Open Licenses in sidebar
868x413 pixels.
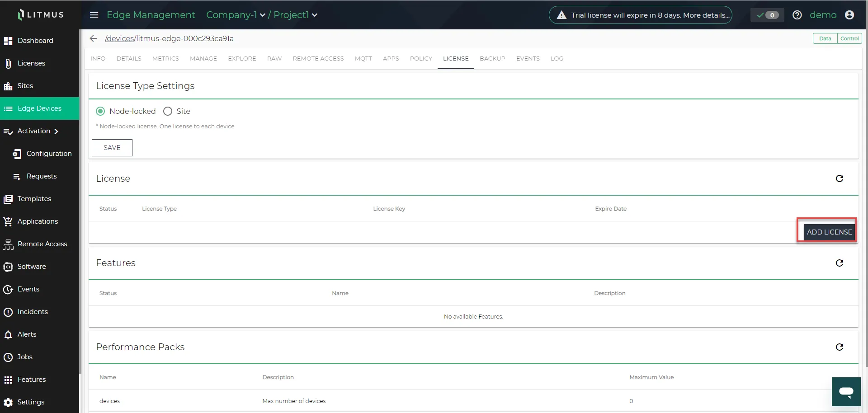[x=39, y=63]
